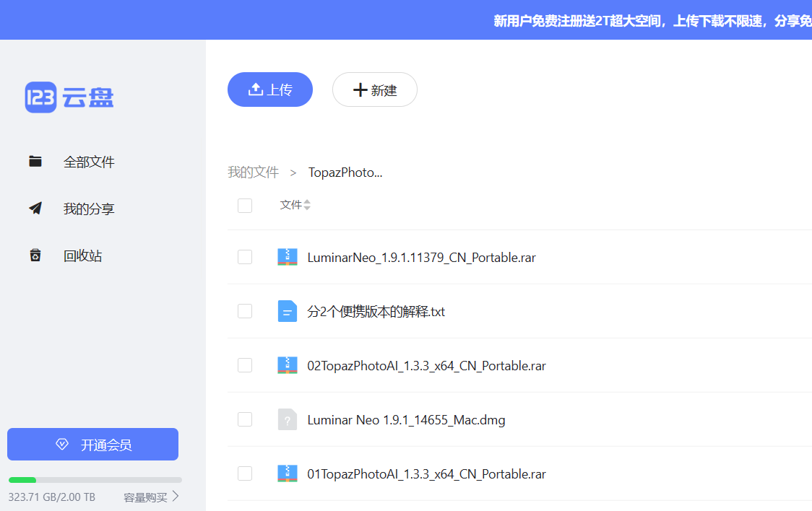
Task: Click the 123云盘 logo
Action: [x=69, y=97]
